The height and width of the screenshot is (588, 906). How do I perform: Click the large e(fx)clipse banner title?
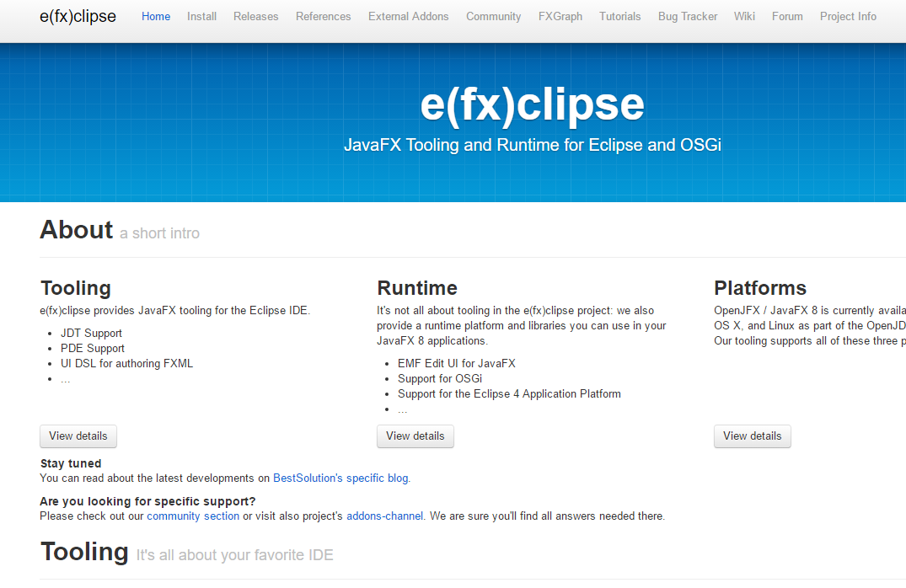coord(532,104)
